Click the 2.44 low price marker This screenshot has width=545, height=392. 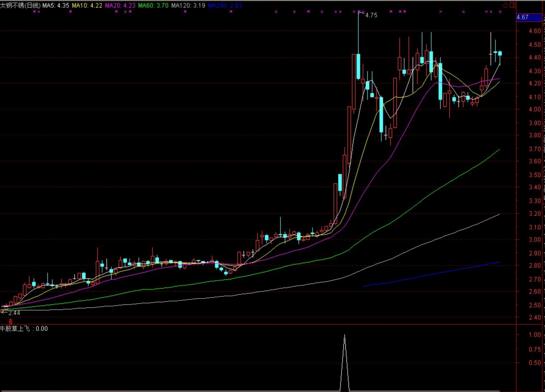click(x=13, y=313)
